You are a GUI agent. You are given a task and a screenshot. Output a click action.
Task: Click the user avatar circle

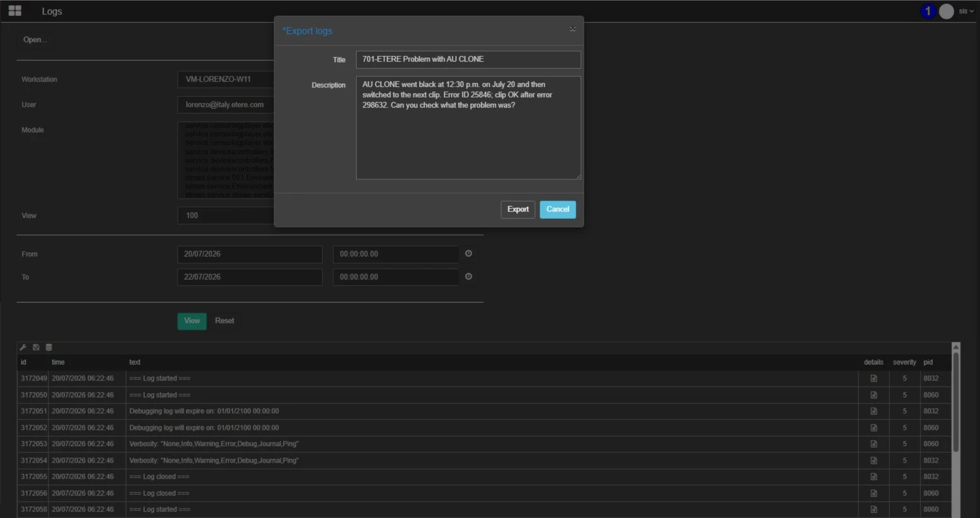[x=946, y=11]
